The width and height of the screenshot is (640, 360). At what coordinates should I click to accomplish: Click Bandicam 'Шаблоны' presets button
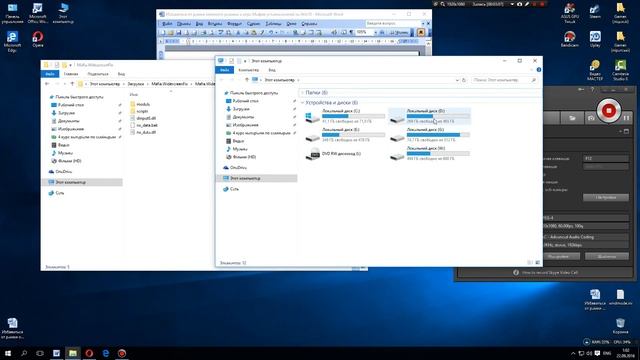[607, 256]
